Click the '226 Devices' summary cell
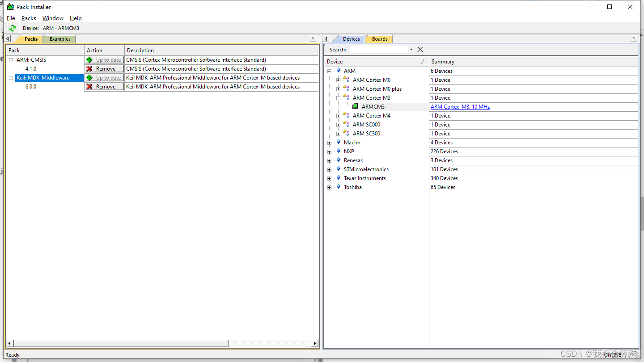The image size is (644, 362). coord(534,152)
